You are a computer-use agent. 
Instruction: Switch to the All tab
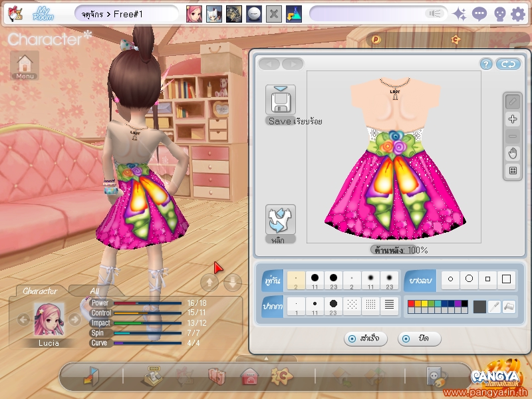point(94,291)
